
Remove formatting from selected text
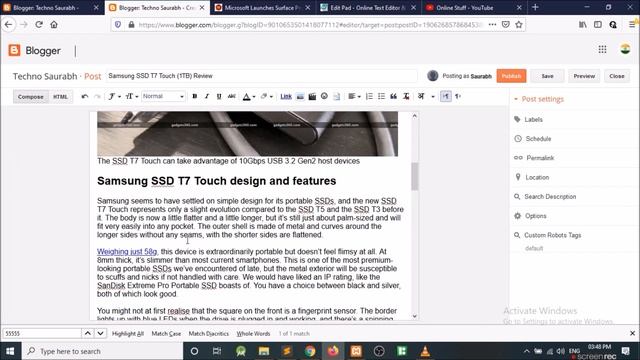406,97
